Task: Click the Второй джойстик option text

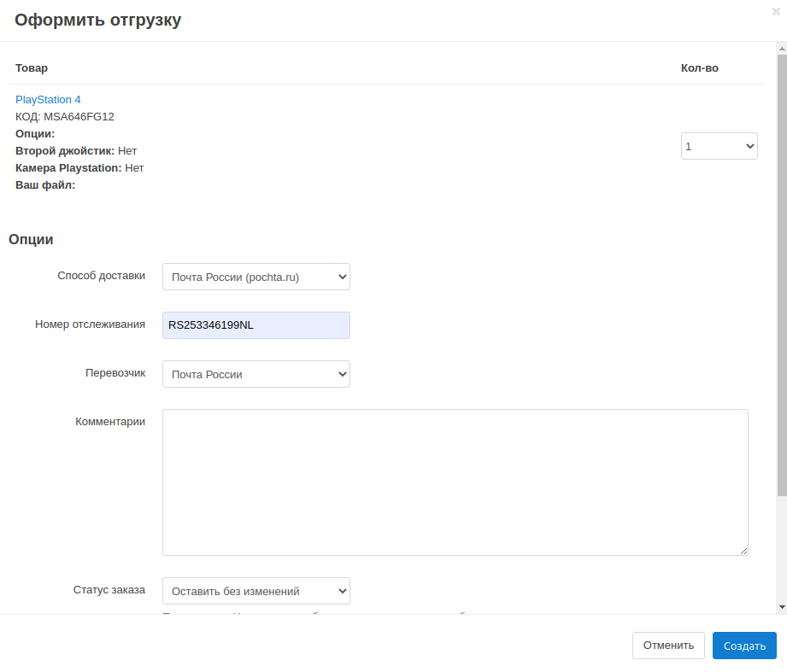Action: click(x=76, y=151)
